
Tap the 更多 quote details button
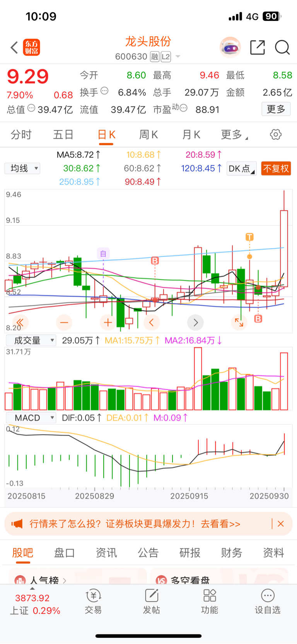(x=276, y=109)
